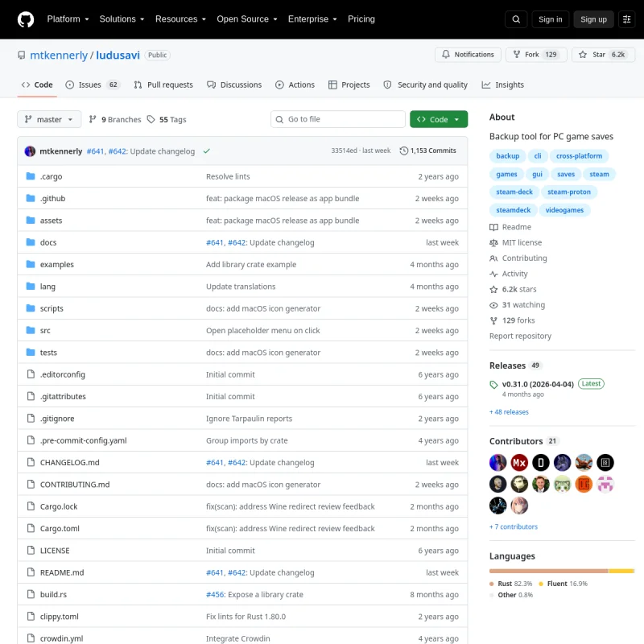The image size is (644, 644).
Task: Expand the Enterprise menu
Action: [312, 19]
